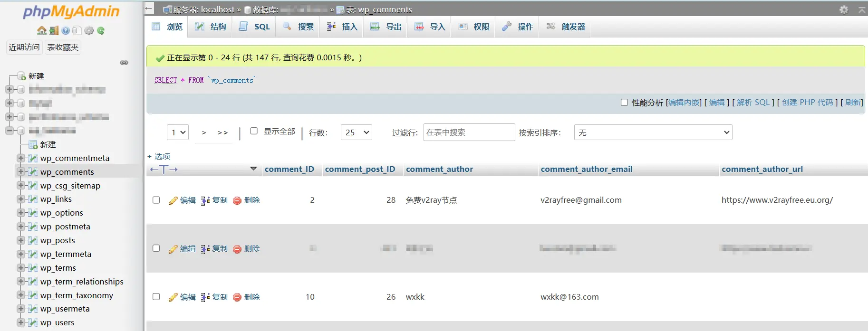
Task: Click the table icon next to wp_posts
Action: tap(33, 240)
